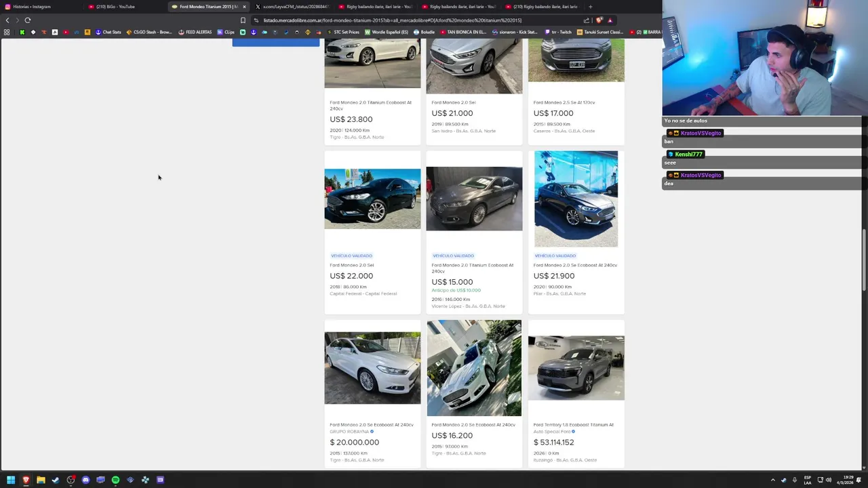Open Brave browser from the taskbar
Image resolution: width=868 pixels, height=488 pixels.
26,480
